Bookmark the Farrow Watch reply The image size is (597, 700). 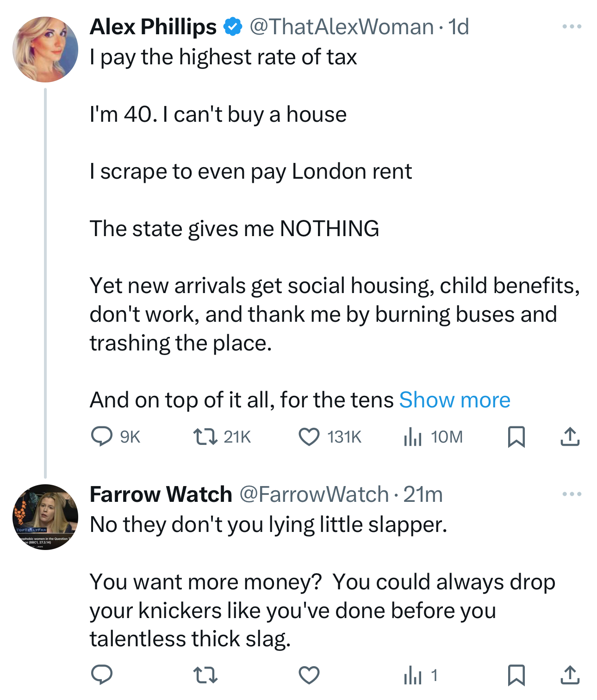(x=516, y=675)
